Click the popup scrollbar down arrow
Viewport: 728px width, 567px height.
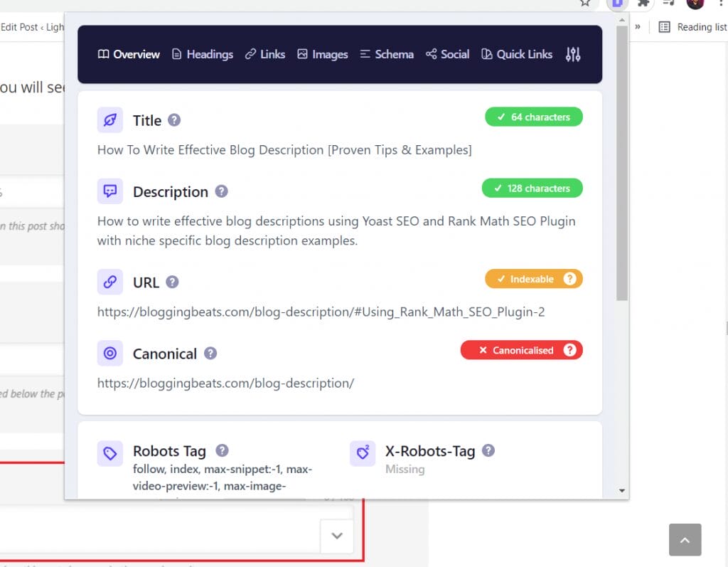pyautogui.click(x=622, y=490)
